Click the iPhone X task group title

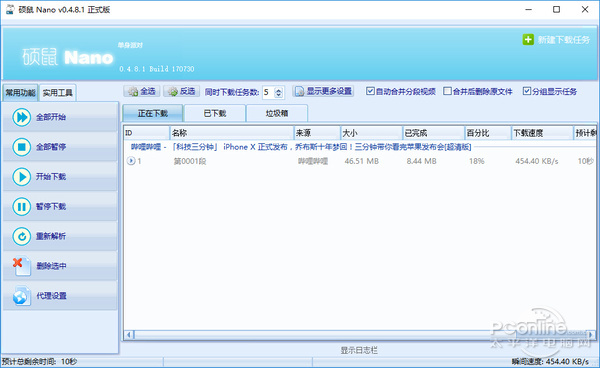click(301, 147)
